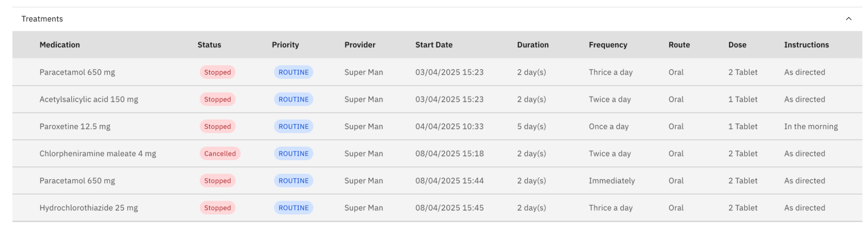Image resolution: width=868 pixels, height=234 pixels.
Task: Click the Medication column header
Action: pos(59,45)
